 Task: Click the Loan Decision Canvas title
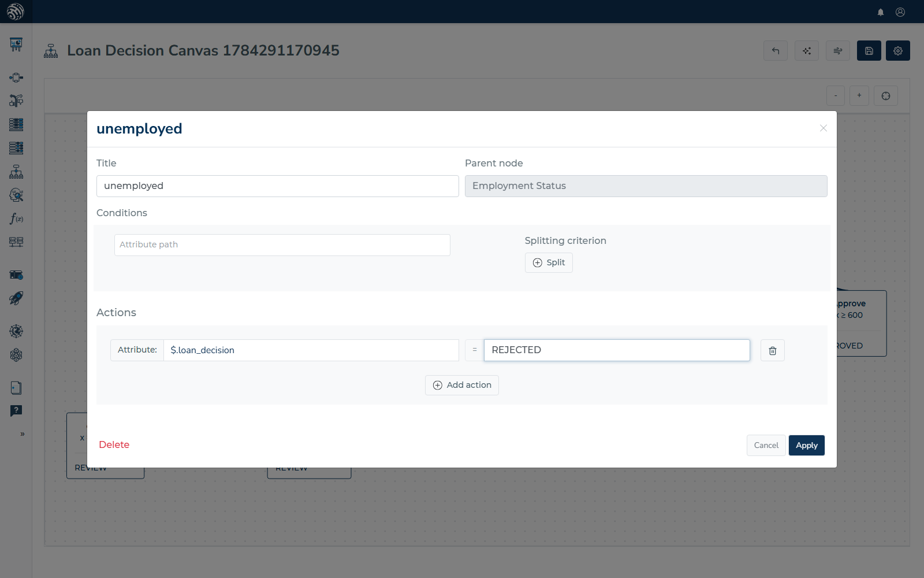click(x=203, y=51)
